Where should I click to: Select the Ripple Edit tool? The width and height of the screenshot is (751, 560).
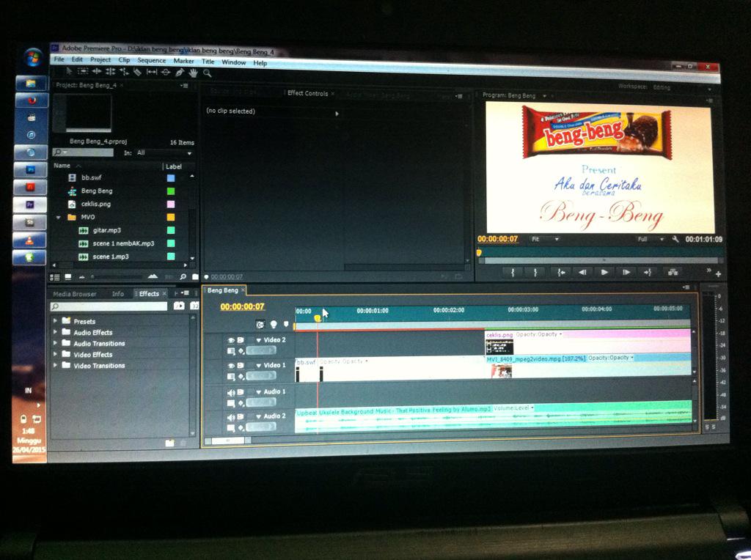pyautogui.click(x=97, y=71)
